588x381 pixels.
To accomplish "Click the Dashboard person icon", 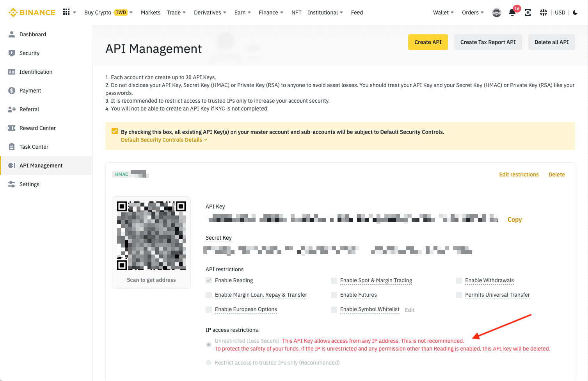I will pyautogui.click(x=12, y=34).
